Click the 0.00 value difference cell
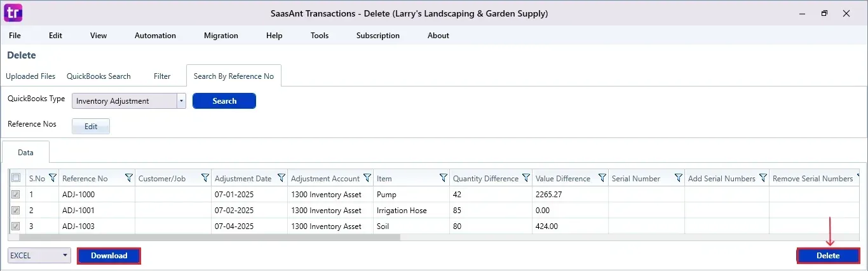868x271 pixels. tap(570, 211)
